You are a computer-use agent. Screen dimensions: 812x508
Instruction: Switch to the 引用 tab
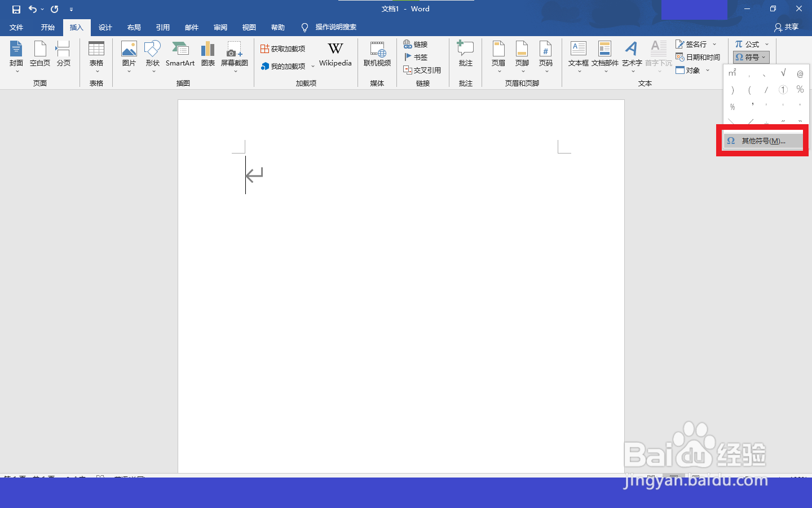pyautogui.click(x=162, y=27)
